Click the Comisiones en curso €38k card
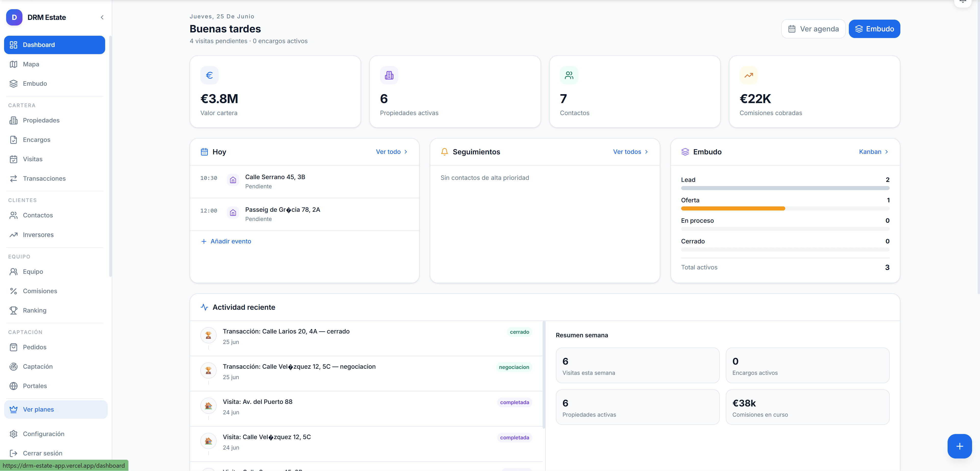This screenshot has width=980, height=471. click(x=807, y=407)
